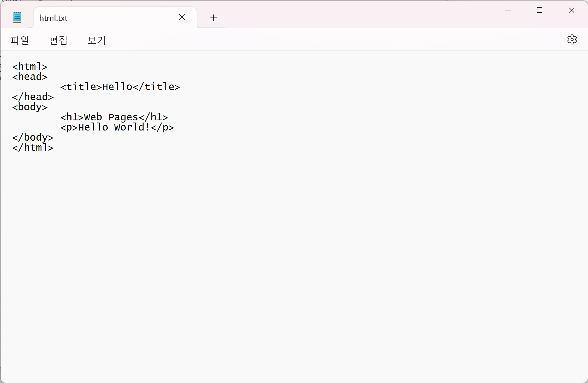588x383 pixels.
Task: Select the html.txt tab
Action: coord(104,18)
